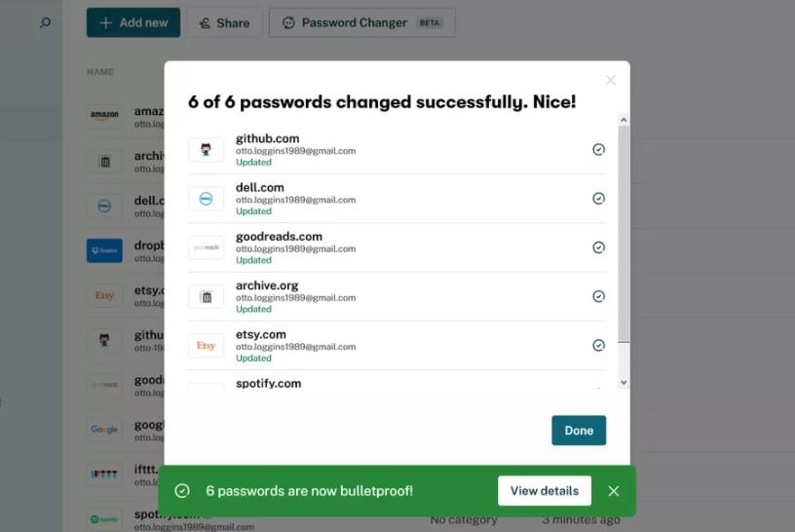Click scrollbar up arrow in password list
Screen dimensions: 795x532
[x=624, y=120]
